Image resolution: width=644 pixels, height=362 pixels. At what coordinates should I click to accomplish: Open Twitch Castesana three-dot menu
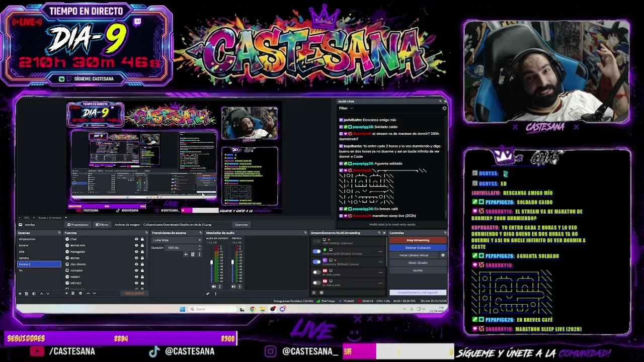[380, 262]
